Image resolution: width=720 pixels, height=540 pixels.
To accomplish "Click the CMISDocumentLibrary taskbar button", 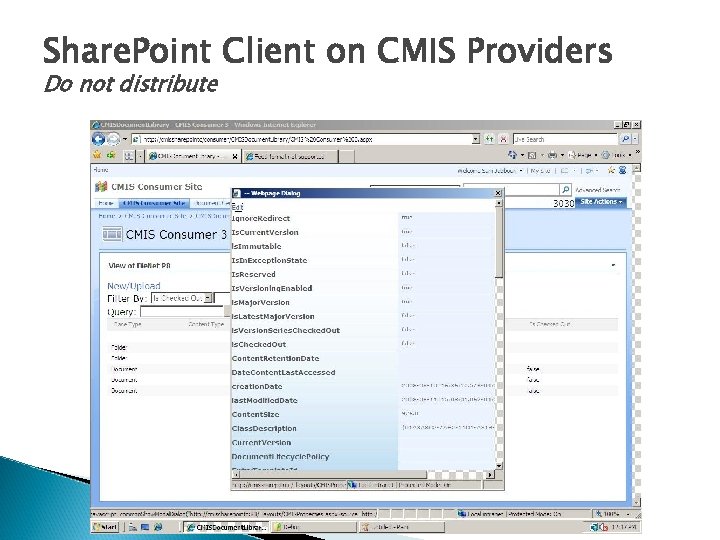I will tap(226, 527).
